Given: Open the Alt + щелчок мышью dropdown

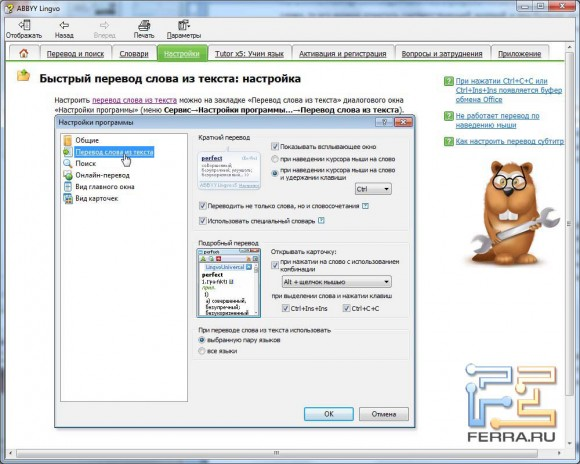Looking at the screenshot, I should coord(336,282).
